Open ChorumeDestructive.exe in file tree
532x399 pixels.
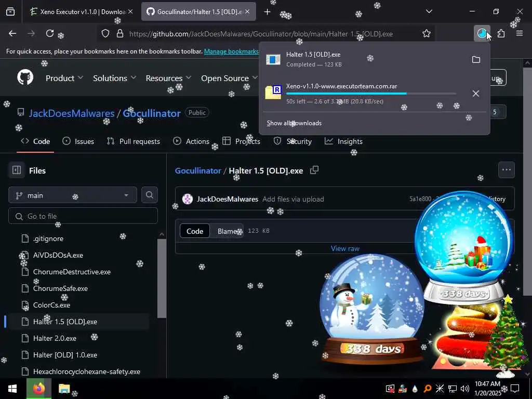coord(72,272)
